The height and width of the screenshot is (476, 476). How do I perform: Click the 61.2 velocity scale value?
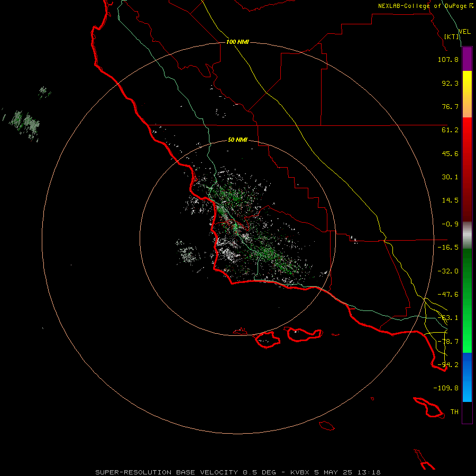[x=450, y=130]
